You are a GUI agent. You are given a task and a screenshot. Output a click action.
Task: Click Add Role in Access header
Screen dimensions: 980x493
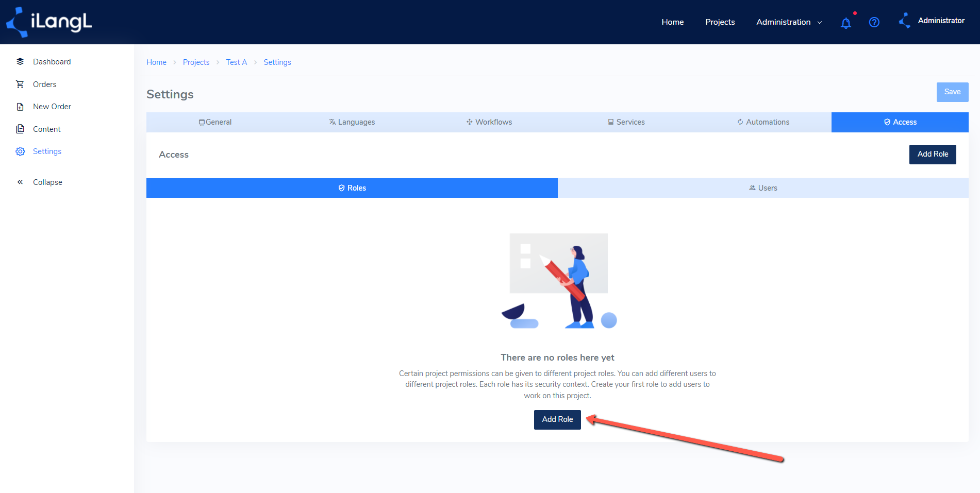933,155
